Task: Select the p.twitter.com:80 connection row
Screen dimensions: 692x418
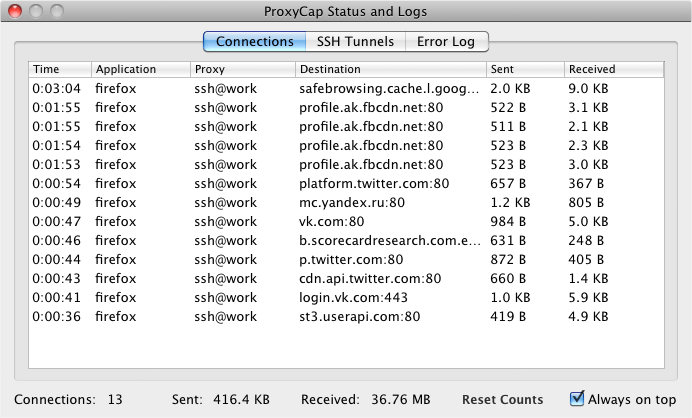Action: pos(350,260)
